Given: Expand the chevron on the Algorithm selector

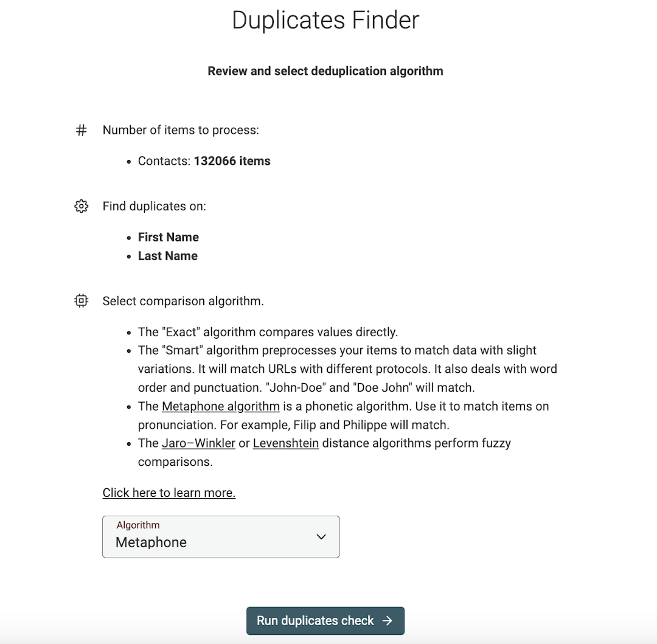Looking at the screenshot, I should pyautogui.click(x=321, y=537).
